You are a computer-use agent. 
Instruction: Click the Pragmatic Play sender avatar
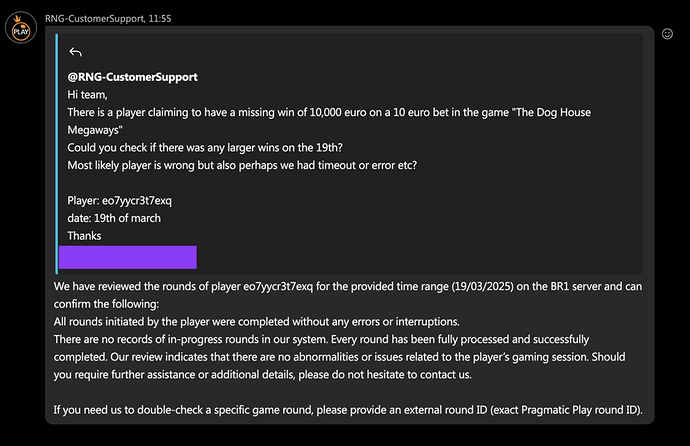[20, 31]
